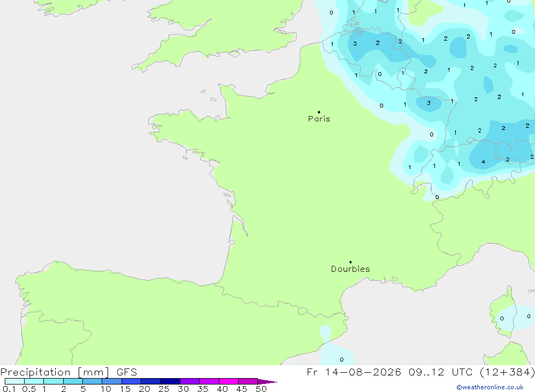Click the 45–50 mm legend color swatch
Viewport: 535px width, 392px height.
[x=248, y=381]
